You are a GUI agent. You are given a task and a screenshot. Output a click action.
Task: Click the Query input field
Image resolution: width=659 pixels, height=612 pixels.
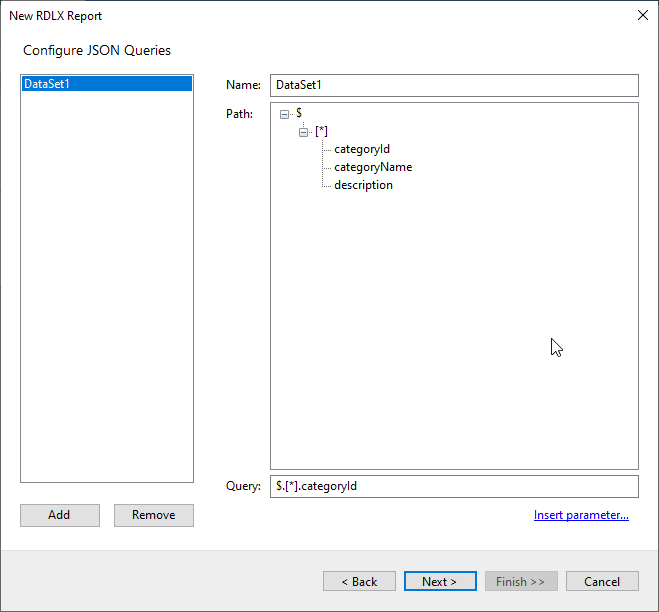pos(454,486)
